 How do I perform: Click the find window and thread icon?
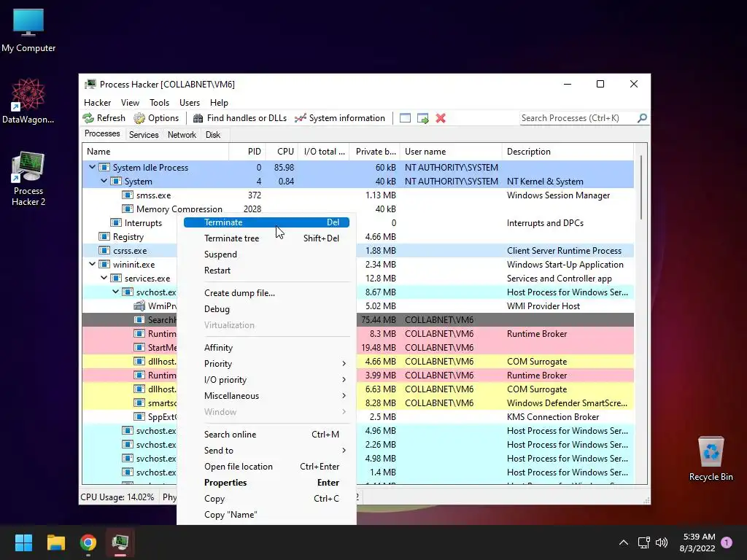[422, 118]
